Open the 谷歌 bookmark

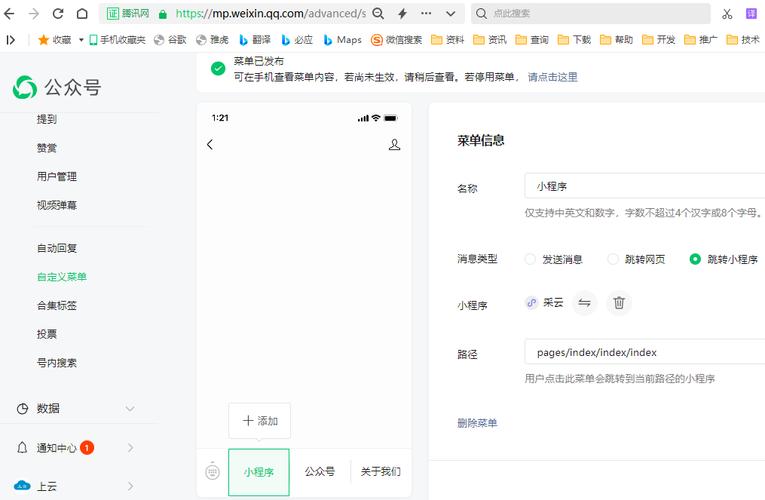point(170,40)
